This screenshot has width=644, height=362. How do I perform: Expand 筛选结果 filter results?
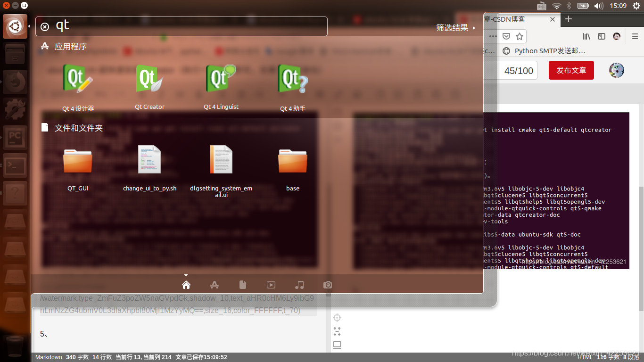point(455,28)
